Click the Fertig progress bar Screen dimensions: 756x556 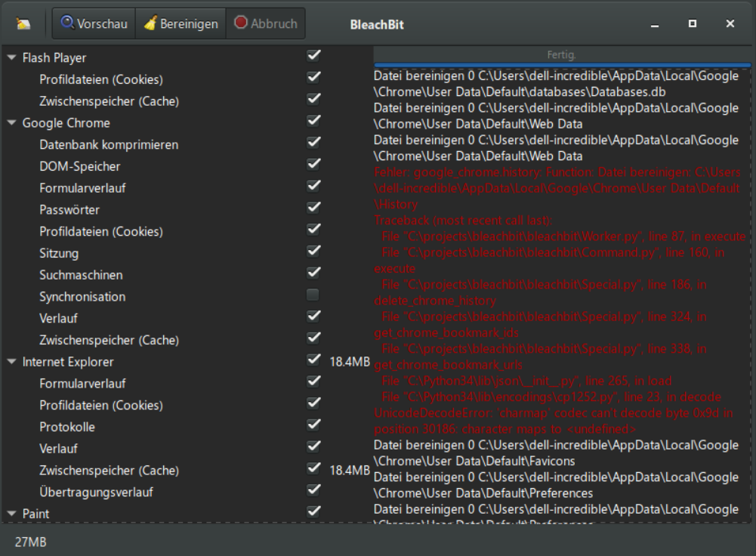563,54
